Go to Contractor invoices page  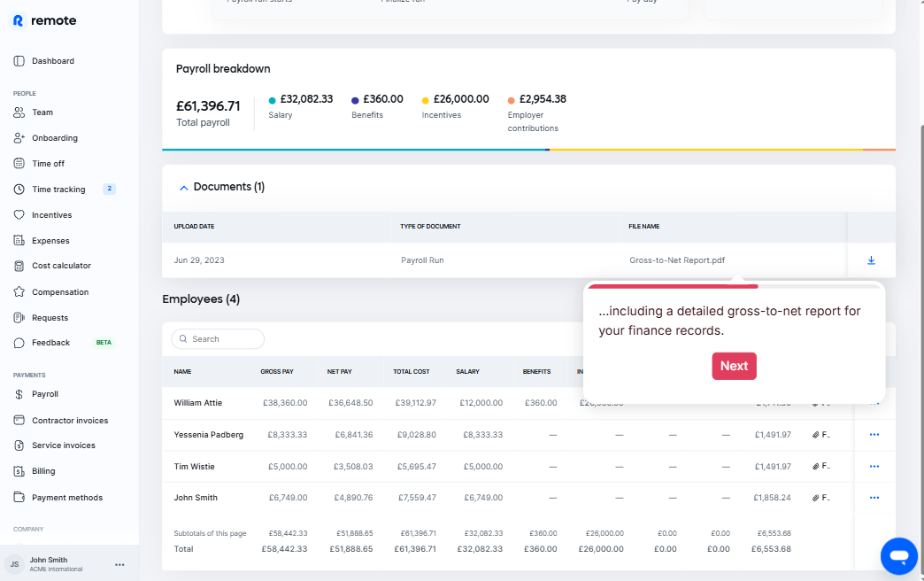click(69, 421)
